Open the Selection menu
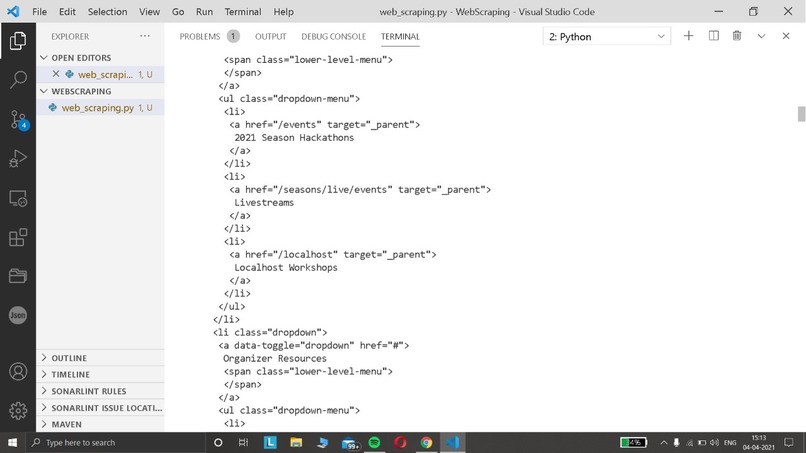This screenshot has height=453, width=806. [x=107, y=11]
